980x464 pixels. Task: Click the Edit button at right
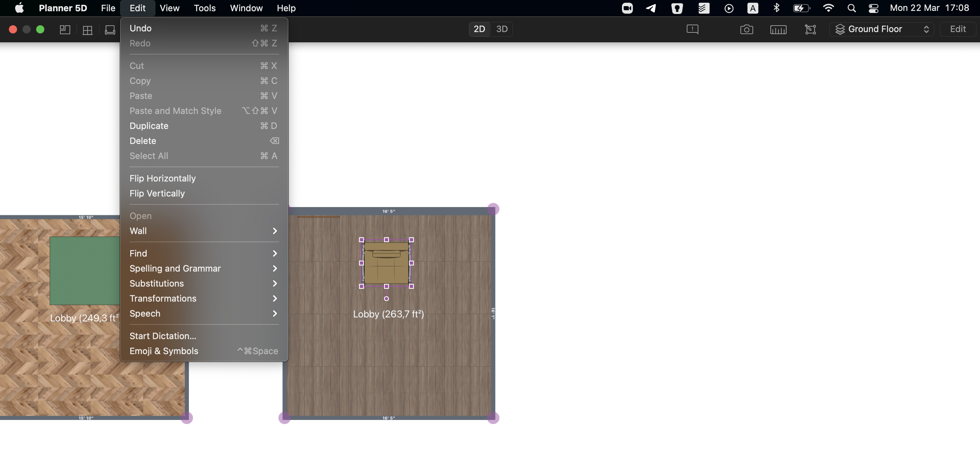[957, 29]
